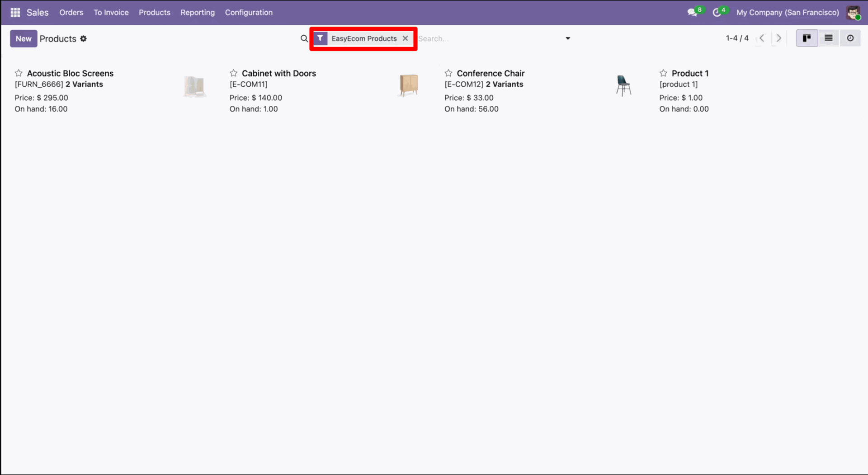
Task: Switch to Activity view
Action: (850, 38)
